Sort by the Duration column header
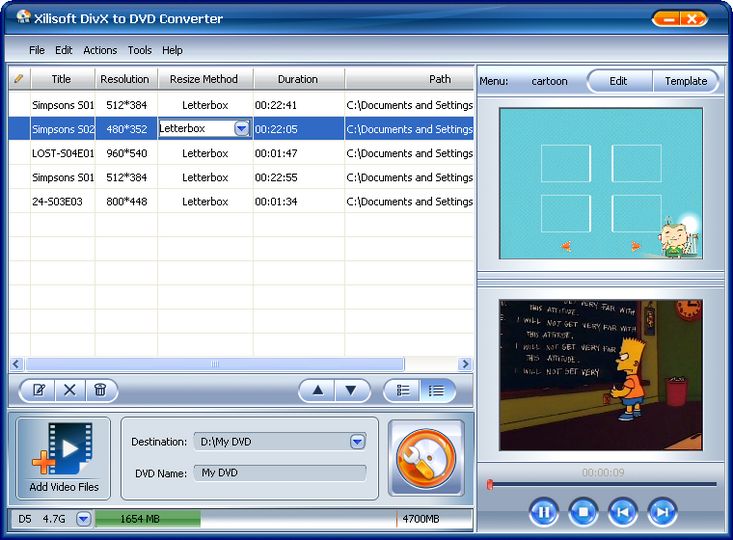Viewport: 733px width, 540px height. pos(298,79)
